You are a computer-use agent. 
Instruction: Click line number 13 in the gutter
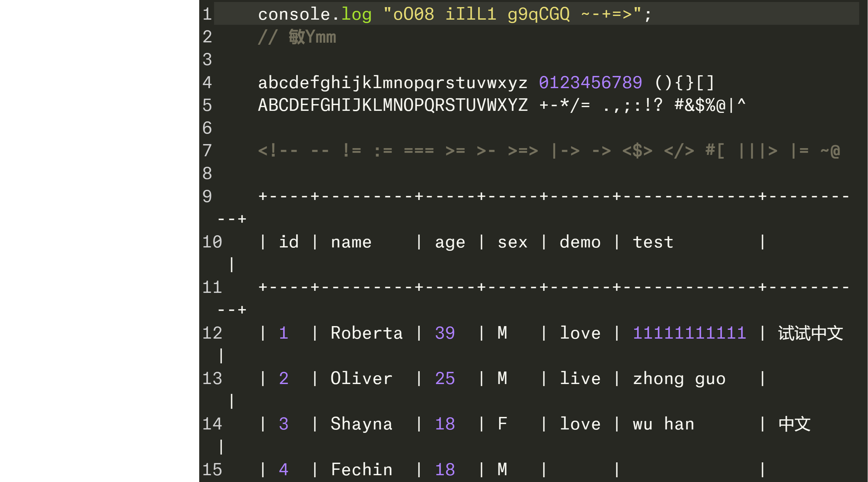[x=212, y=378]
